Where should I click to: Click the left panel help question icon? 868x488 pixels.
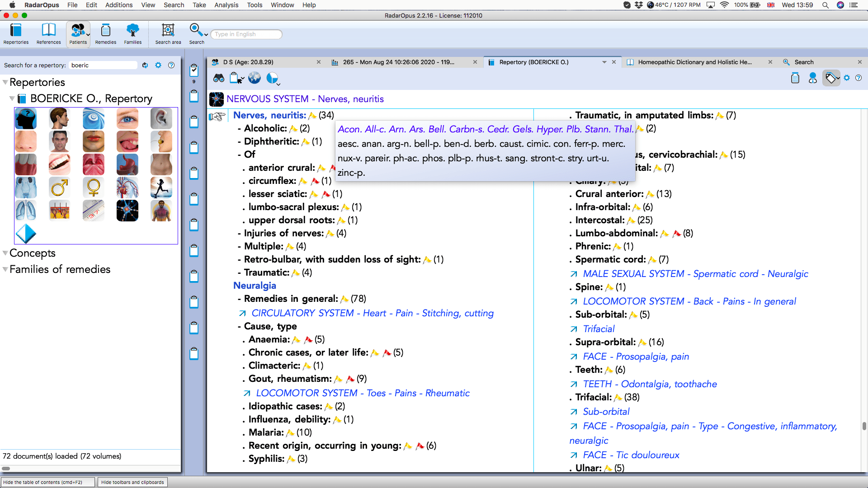click(x=171, y=65)
